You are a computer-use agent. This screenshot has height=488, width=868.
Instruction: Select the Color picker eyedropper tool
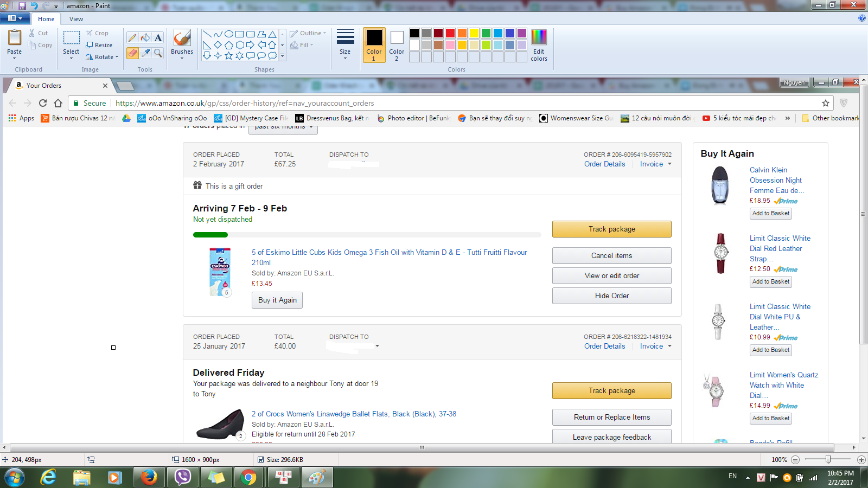[145, 53]
